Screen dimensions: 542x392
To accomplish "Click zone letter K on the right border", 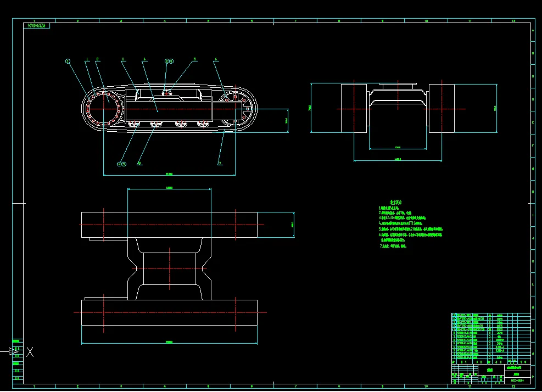I will click(533, 261).
